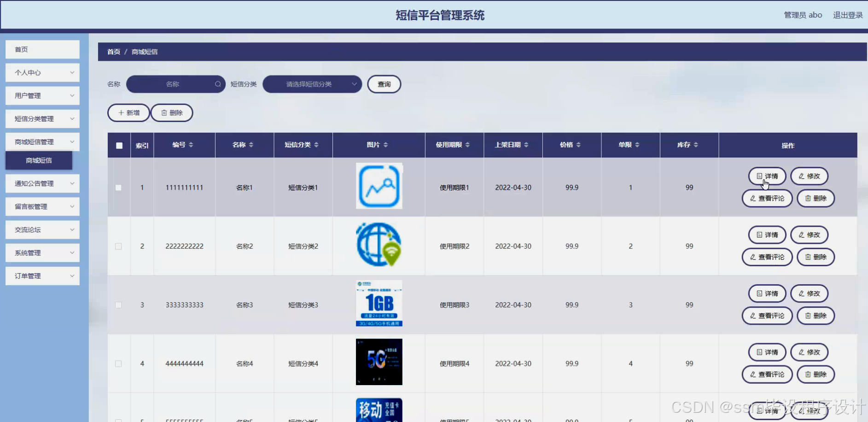Viewport: 868px width, 422px height.
Task: Sort by 短信分类 column arrows
Action: coord(316,145)
